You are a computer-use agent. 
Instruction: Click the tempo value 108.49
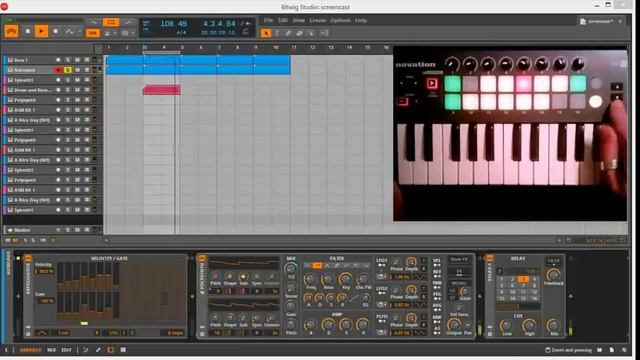173,24
